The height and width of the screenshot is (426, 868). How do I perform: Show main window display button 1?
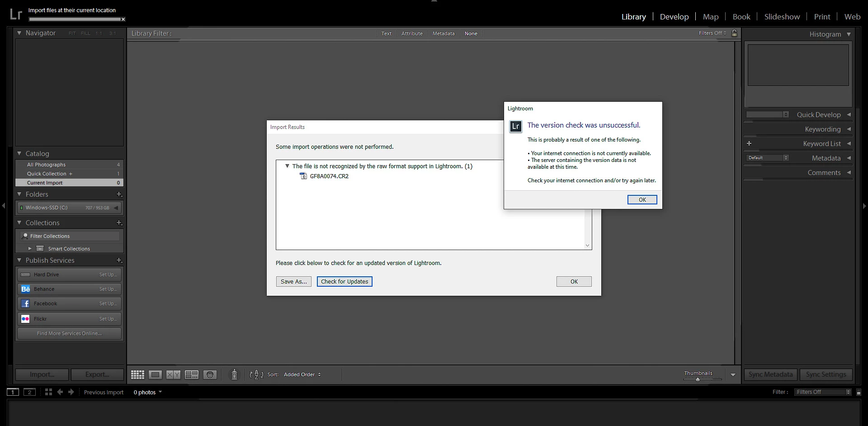(x=13, y=392)
